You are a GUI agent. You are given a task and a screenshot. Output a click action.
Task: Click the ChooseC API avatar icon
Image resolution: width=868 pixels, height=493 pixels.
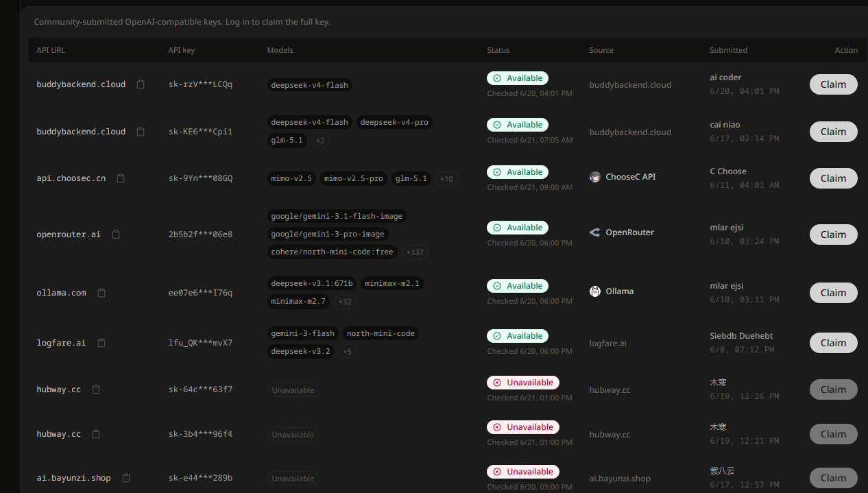595,177
